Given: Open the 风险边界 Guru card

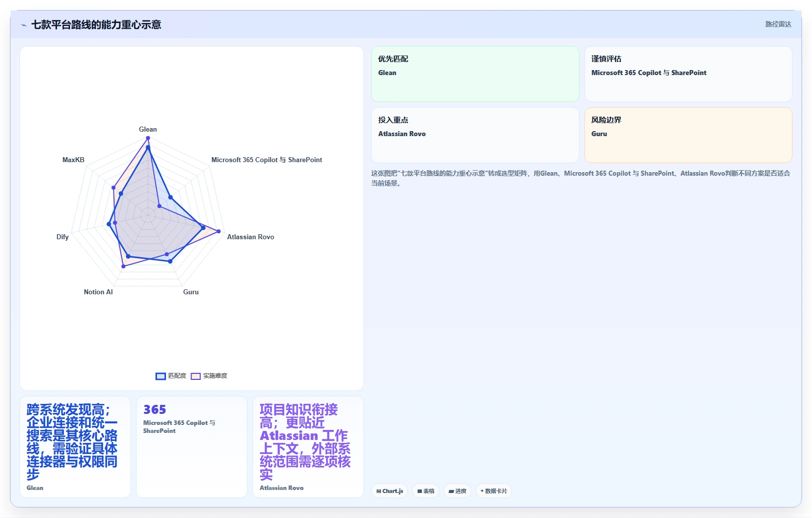Looking at the screenshot, I should tap(688, 135).
